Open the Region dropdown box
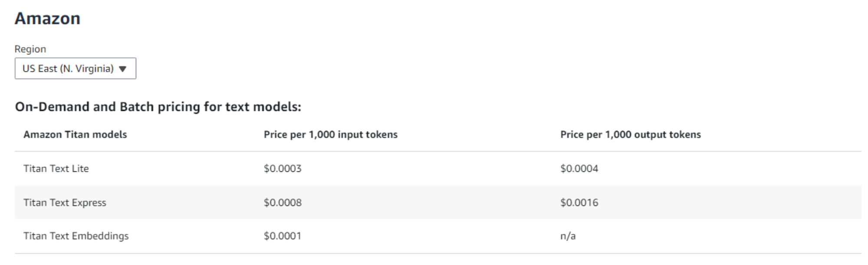868x265 pixels. [x=75, y=69]
